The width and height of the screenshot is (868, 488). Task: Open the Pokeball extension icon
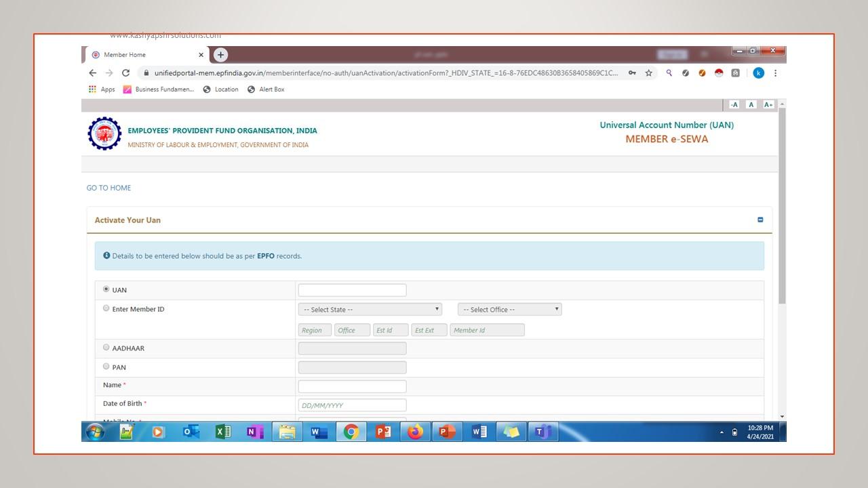pyautogui.click(x=719, y=73)
